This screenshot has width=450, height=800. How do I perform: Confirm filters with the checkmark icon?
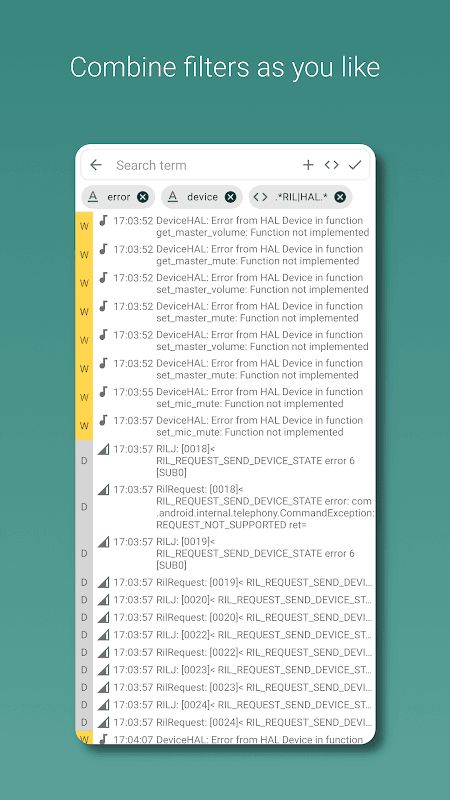point(355,165)
